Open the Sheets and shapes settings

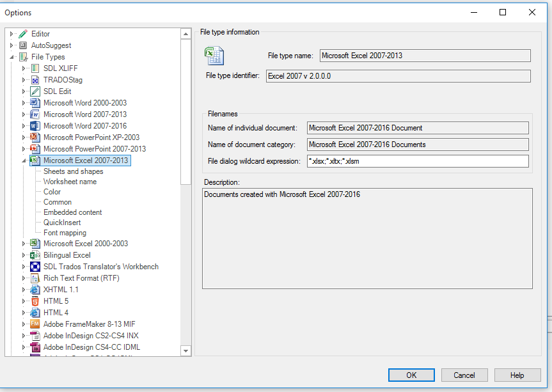coord(73,171)
